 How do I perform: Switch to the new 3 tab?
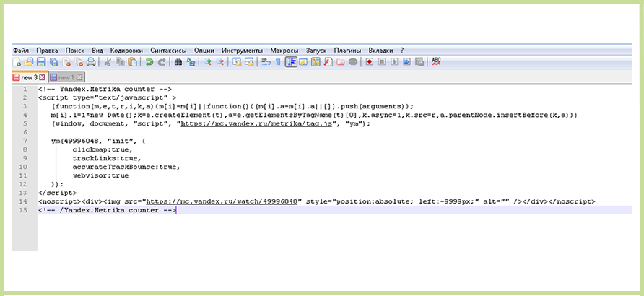(x=30, y=77)
